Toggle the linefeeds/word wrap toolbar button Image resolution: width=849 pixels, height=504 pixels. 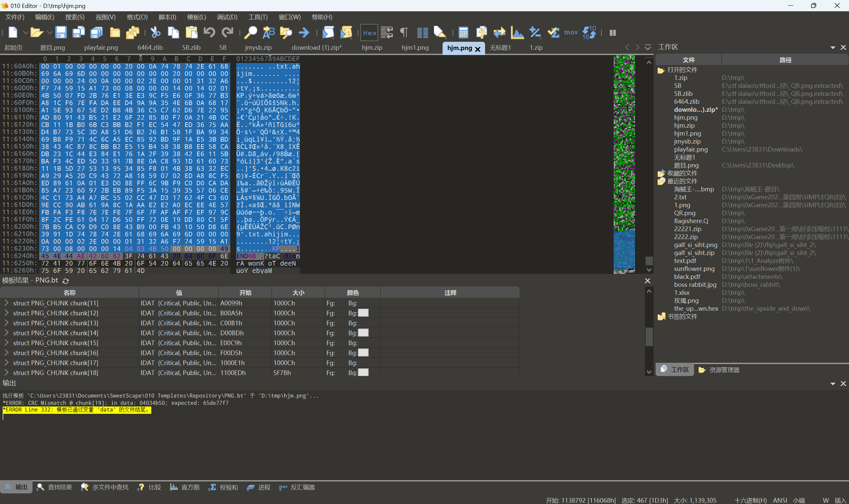(x=387, y=32)
